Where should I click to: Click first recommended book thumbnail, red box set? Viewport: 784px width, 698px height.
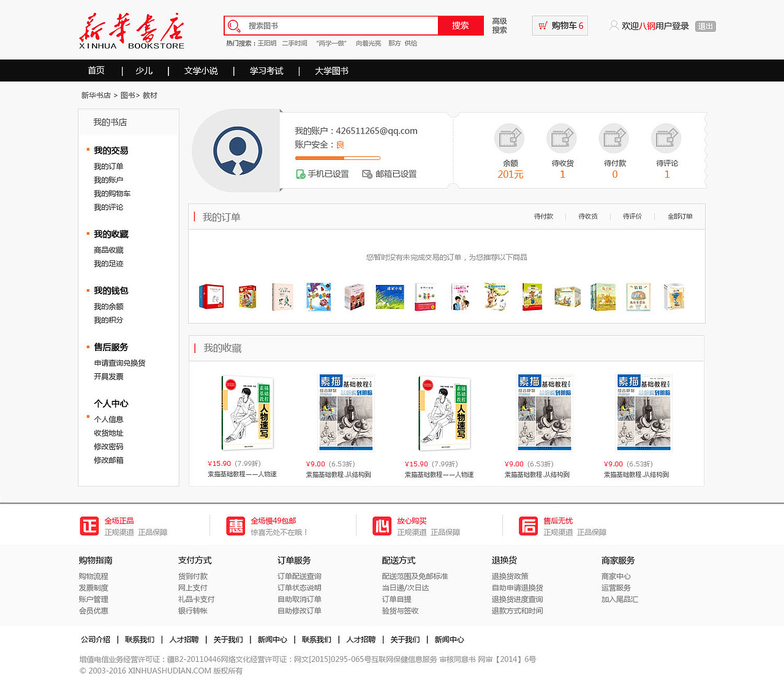tap(211, 297)
